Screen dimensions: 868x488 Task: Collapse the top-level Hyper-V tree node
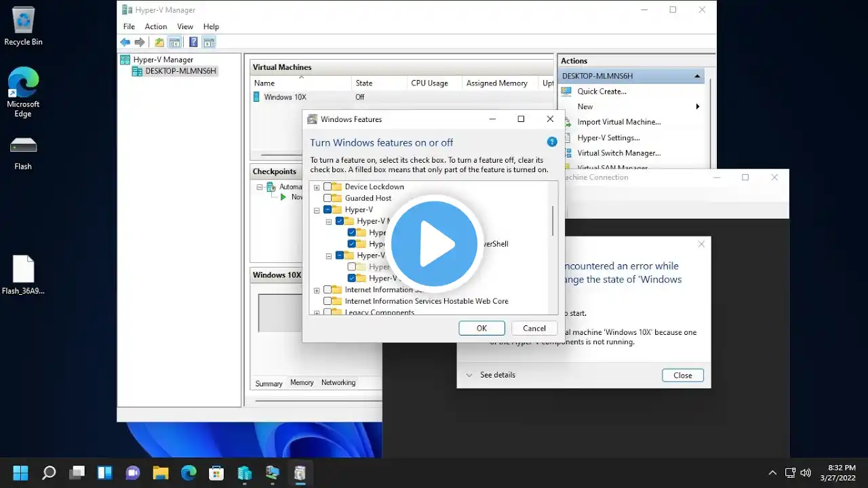click(317, 210)
